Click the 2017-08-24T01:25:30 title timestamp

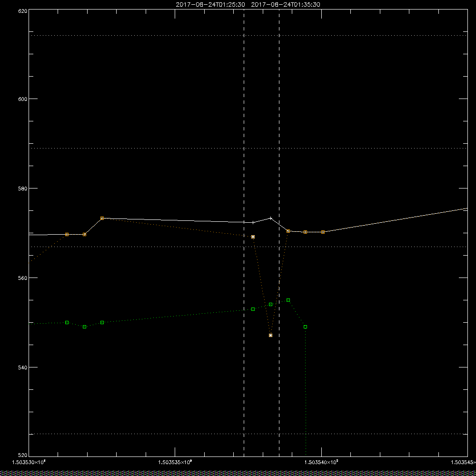(x=210, y=5)
